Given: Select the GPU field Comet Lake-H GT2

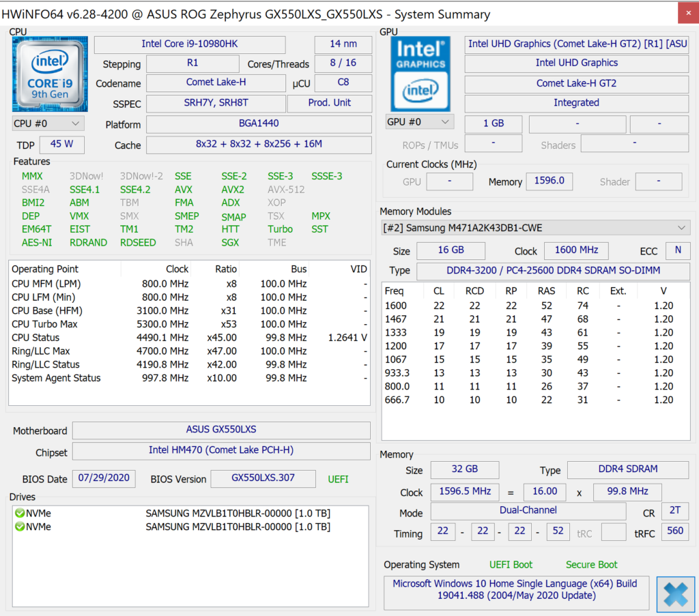Looking at the screenshot, I should click(x=577, y=84).
